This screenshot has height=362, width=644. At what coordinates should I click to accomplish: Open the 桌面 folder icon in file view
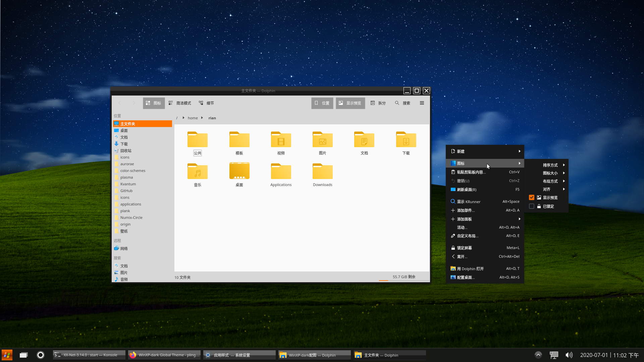pos(239,171)
